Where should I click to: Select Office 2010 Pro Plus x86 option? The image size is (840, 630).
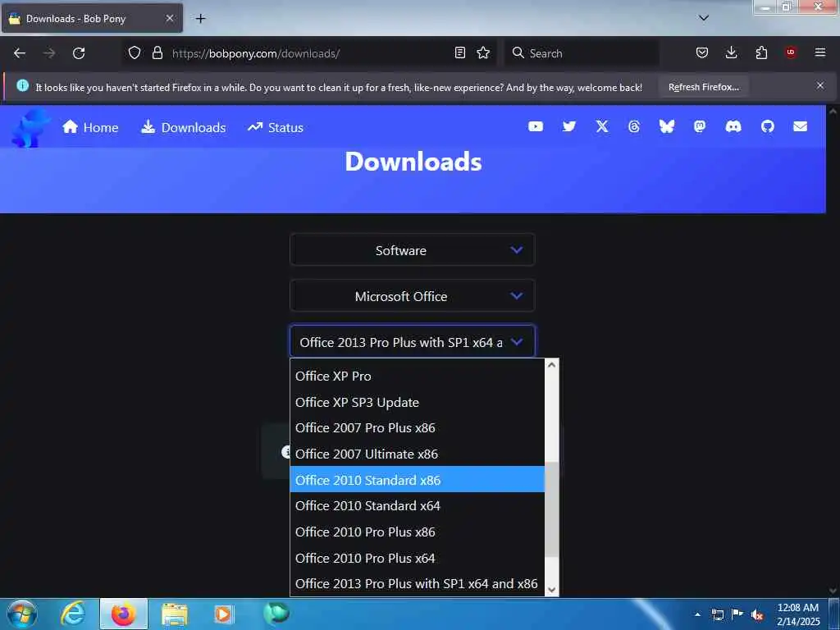click(x=417, y=532)
